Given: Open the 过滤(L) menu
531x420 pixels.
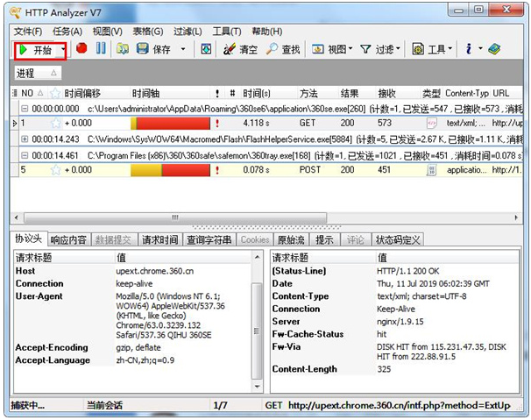Looking at the screenshot, I should 188,32.
